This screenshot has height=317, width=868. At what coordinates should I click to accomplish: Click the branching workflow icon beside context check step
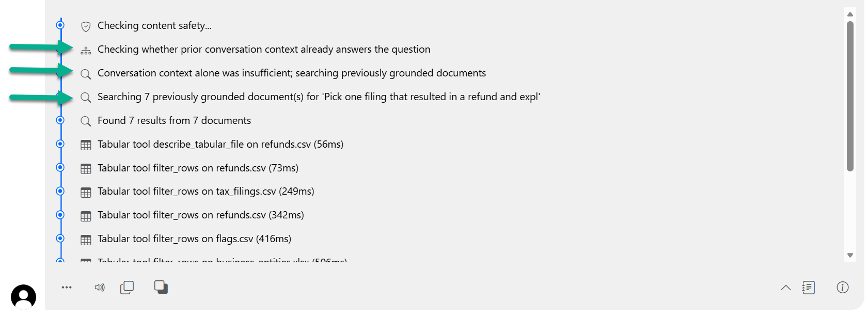[86, 49]
